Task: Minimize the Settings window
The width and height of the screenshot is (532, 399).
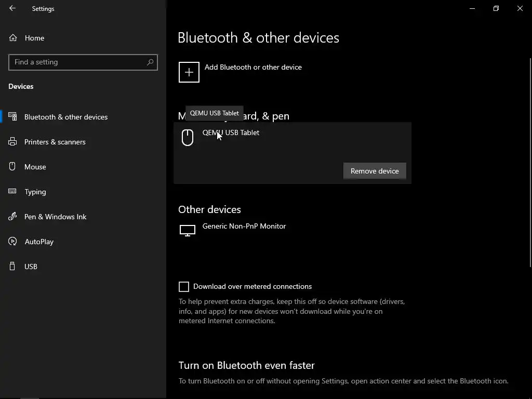Action: tap(472, 8)
